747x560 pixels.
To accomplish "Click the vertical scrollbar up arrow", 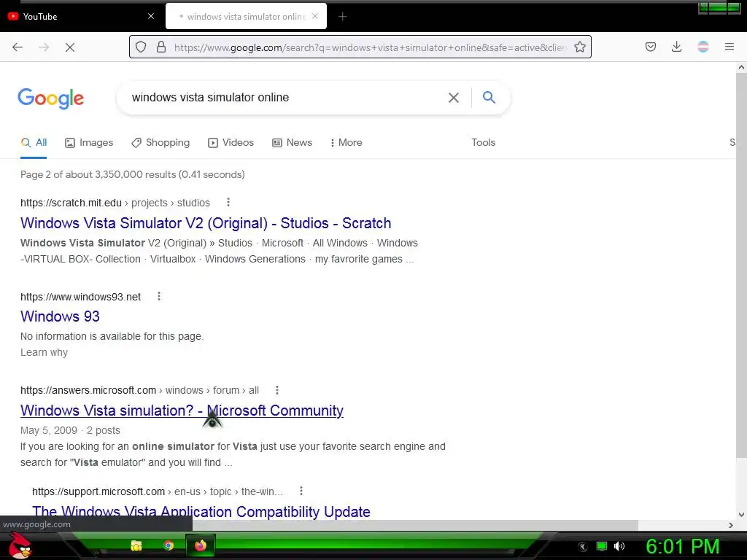I will [741, 68].
